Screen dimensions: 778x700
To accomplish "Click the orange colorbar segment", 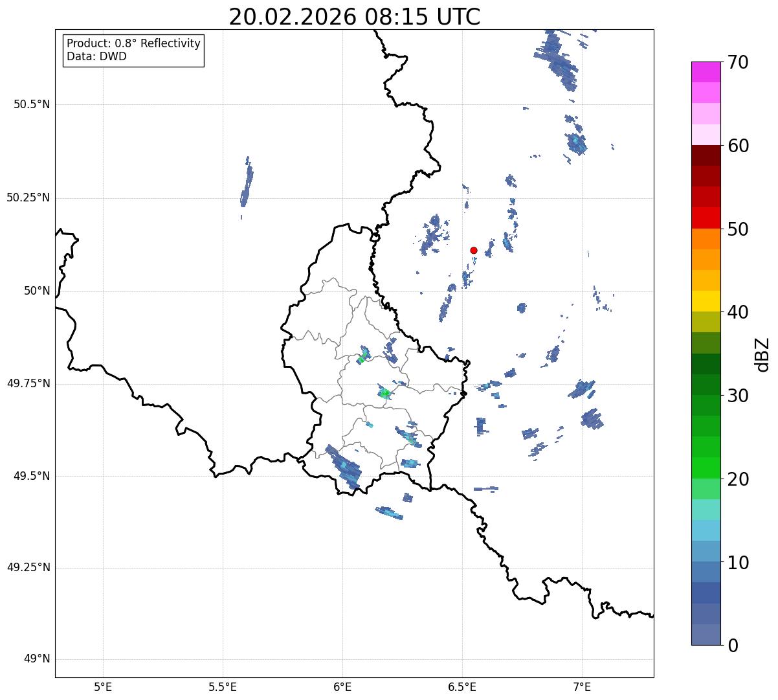I will [706, 239].
